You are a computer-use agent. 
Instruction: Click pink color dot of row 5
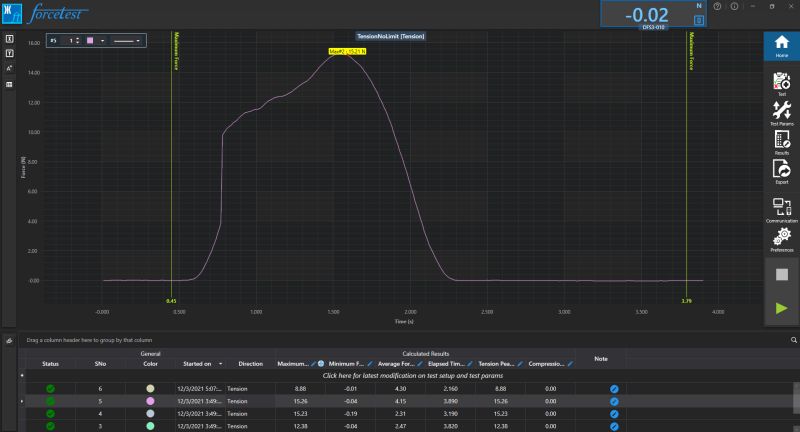pyautogui.click(x=150, y=401)
